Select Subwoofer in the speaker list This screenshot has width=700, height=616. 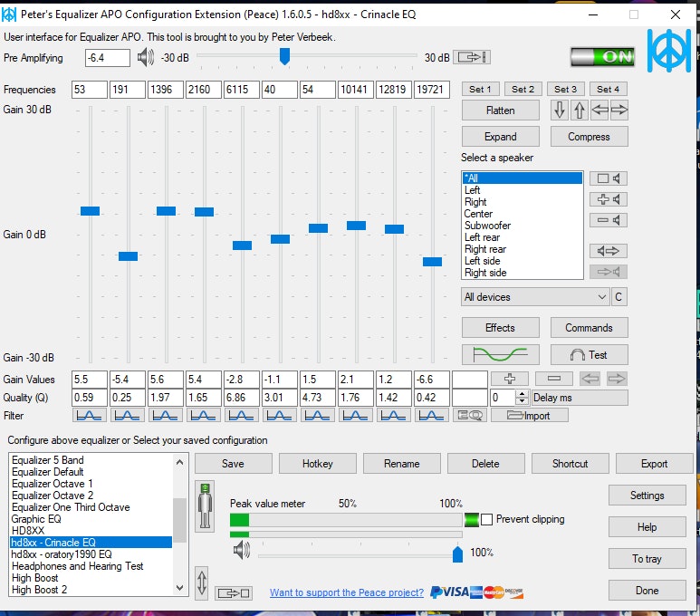[487, 226]
